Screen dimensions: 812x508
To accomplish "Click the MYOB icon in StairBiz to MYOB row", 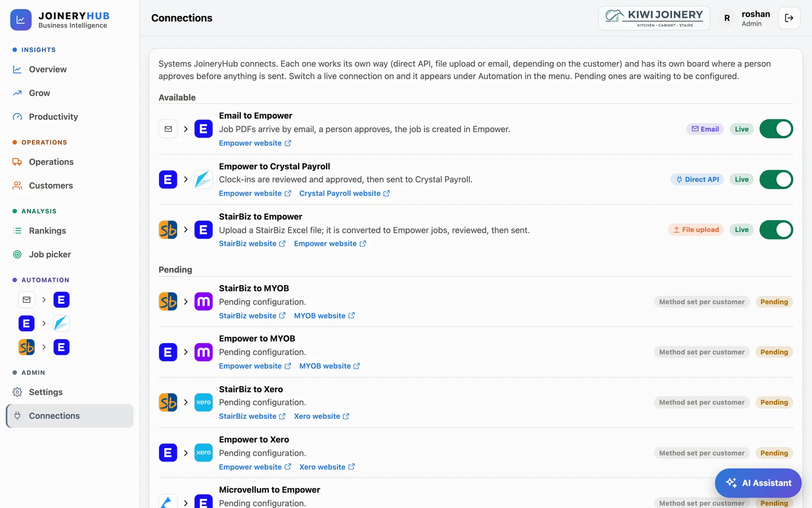I will 203,302.
